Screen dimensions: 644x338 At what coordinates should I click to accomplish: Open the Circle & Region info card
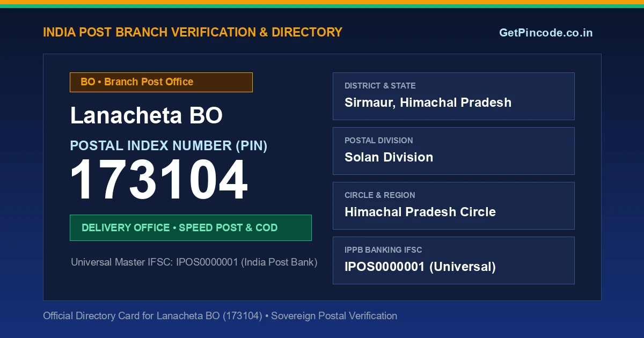point(453,205)
